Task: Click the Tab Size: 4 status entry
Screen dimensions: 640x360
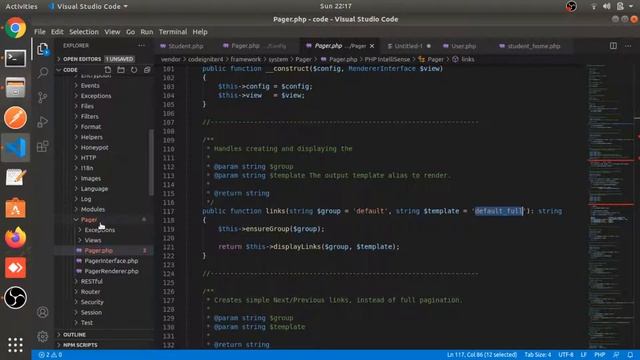Action: click(x=538, y=355)
